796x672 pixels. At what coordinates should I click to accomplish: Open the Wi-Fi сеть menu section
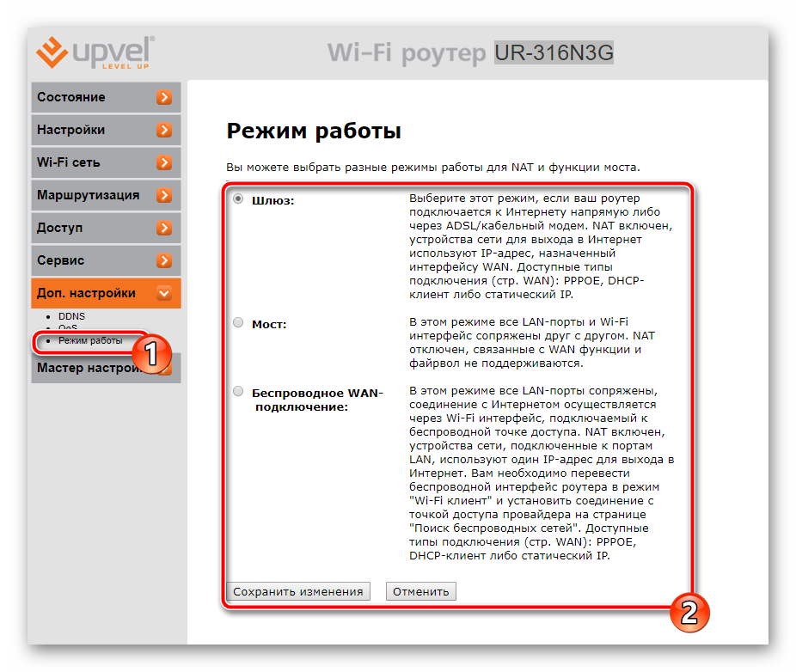[x=106, y=162]
